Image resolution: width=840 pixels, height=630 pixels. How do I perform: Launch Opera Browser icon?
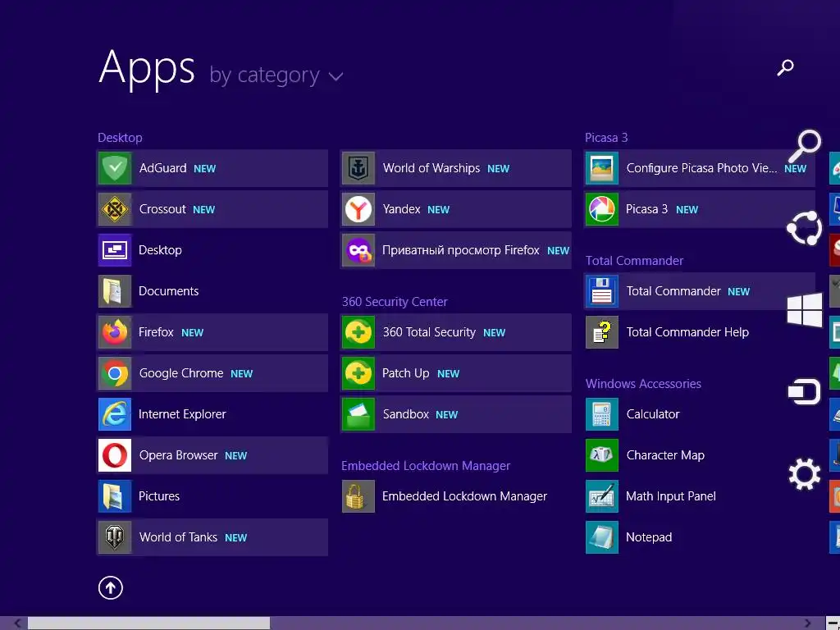coord(115,455)
